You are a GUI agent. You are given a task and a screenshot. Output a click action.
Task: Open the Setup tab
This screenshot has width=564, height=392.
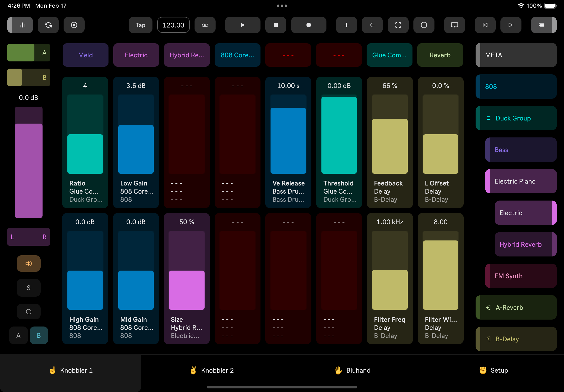[493, 370]
